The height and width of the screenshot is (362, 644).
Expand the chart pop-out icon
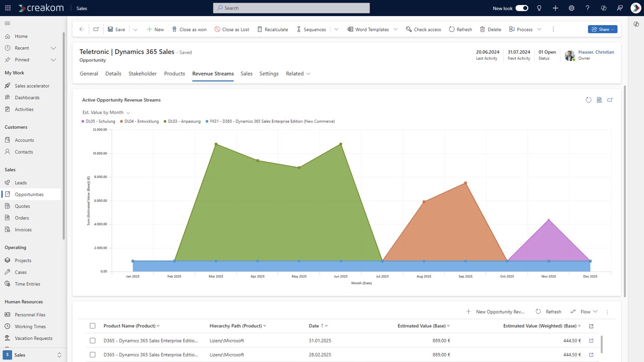pos(610,100)
